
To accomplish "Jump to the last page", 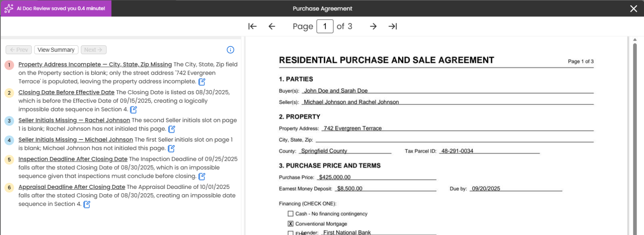I will 393,26.
